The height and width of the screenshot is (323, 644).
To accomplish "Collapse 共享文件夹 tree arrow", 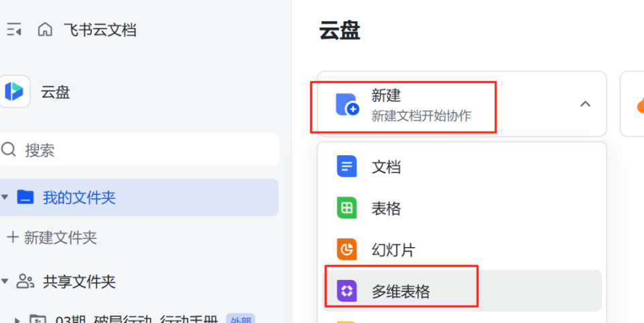I will 5,281.
